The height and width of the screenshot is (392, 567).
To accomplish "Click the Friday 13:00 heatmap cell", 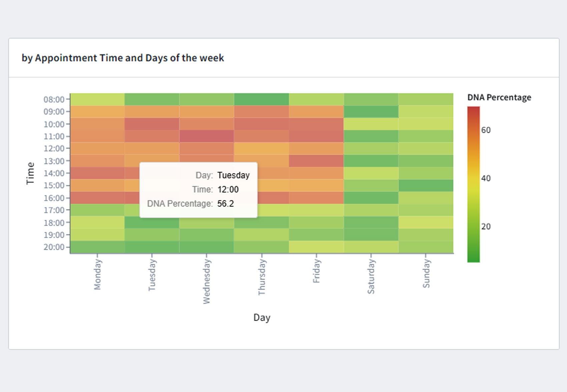I will pyautogui.click(x=316, y=161).
